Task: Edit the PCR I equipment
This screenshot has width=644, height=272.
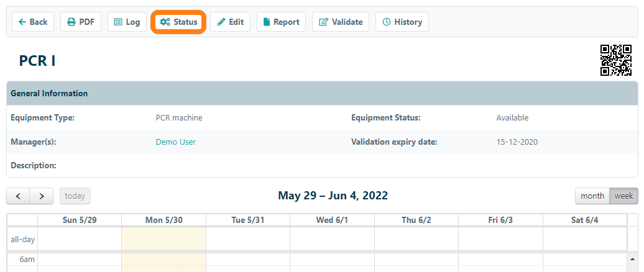Action: [x=230, y=22]
